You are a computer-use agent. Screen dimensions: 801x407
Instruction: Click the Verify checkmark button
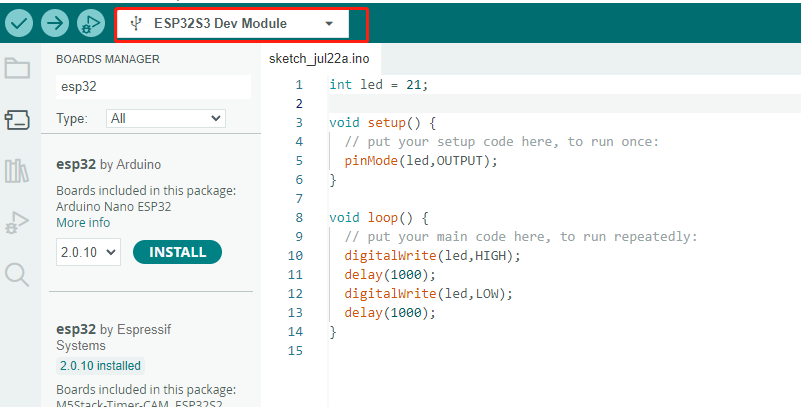point(19,23)
